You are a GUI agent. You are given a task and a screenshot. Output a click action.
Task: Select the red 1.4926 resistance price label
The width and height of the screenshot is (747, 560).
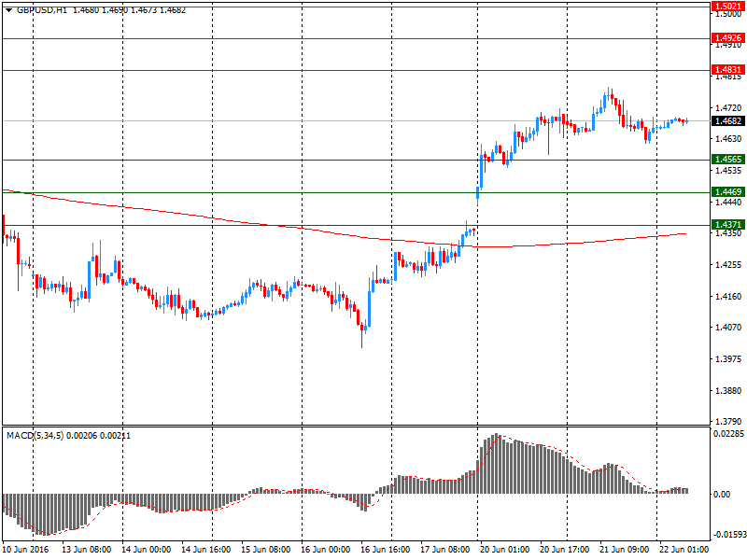point(727,37)
